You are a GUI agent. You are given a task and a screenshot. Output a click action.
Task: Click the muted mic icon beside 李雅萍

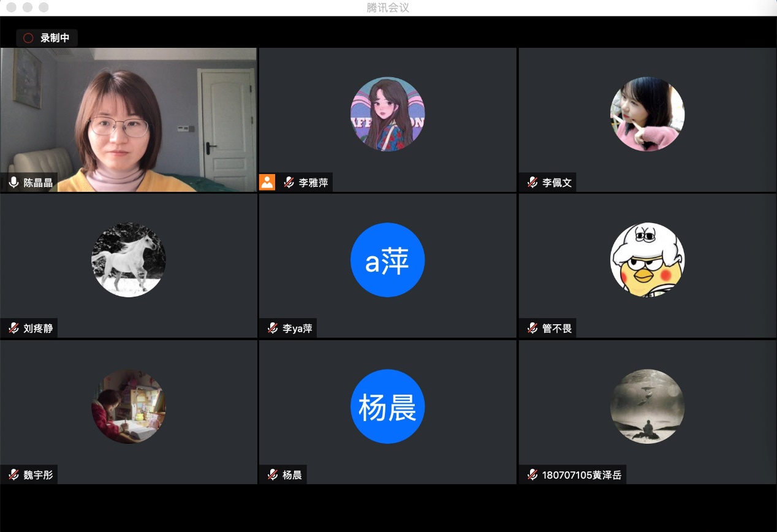click(288, 182)
